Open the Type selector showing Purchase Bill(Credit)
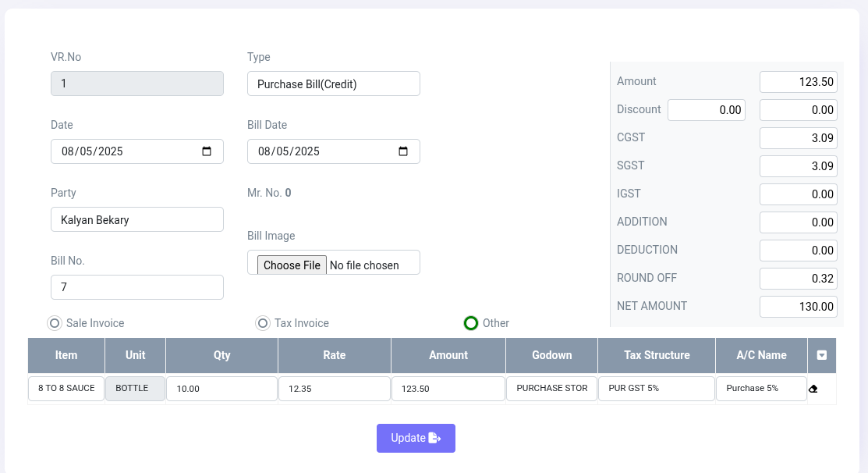Screen dimensions: 868x473 point(334,84)
